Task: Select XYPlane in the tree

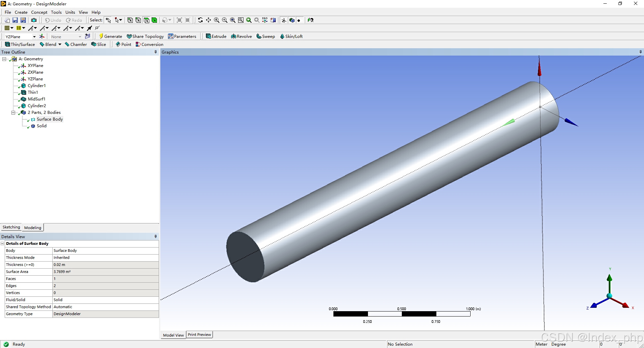Action: [x=35, y=66]
